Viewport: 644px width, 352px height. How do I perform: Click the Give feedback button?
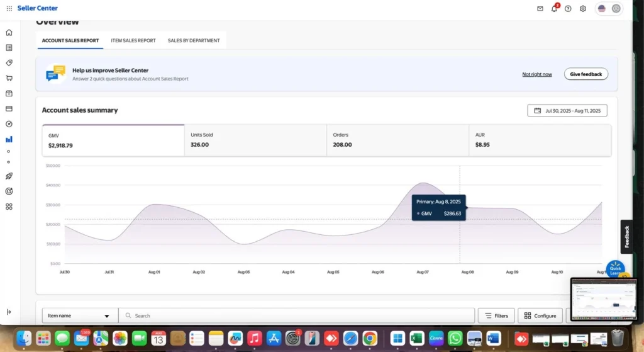click(586, 74)
